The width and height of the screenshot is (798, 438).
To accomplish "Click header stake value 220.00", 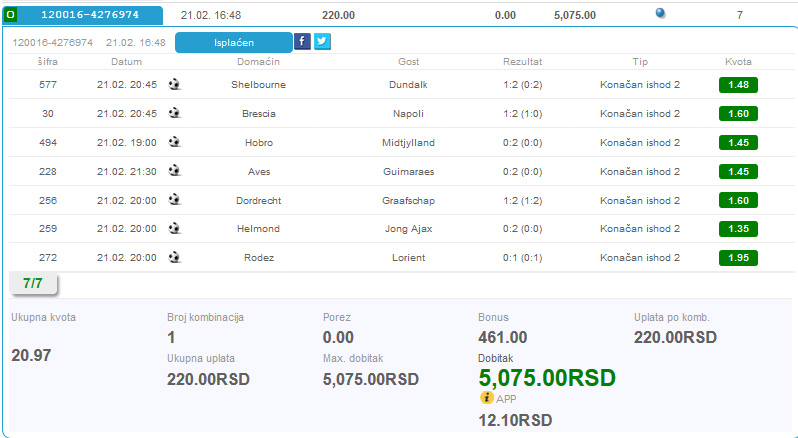I will click(x=338, y=15).
